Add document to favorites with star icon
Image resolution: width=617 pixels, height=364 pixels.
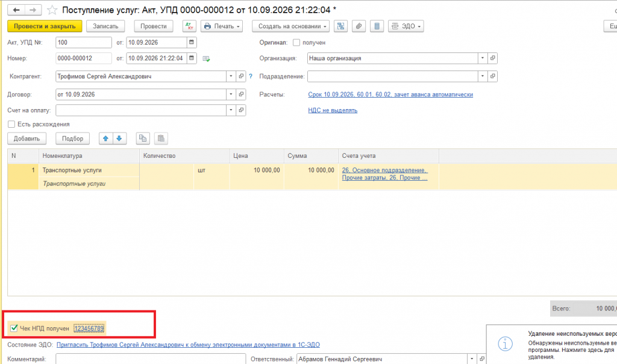[52, 10]
